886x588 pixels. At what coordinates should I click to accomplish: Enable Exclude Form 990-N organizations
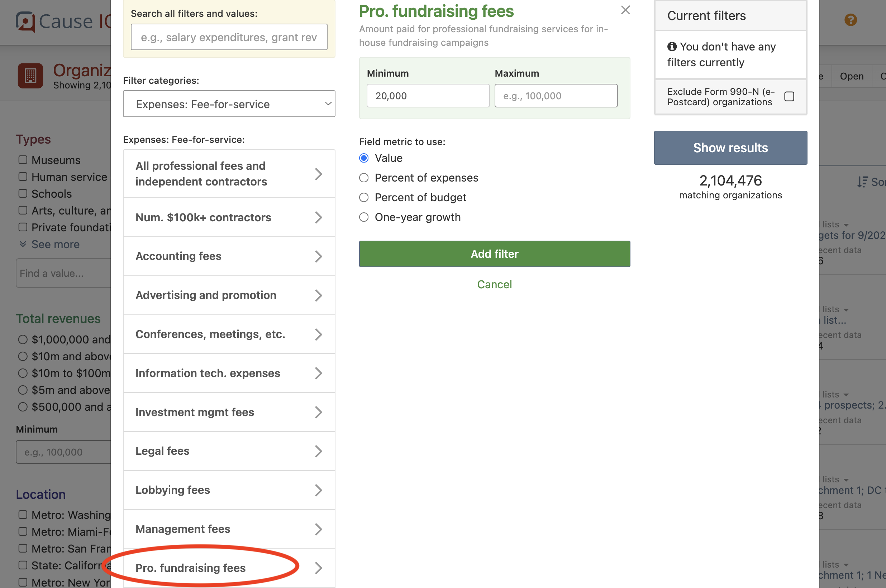point(790,96)
